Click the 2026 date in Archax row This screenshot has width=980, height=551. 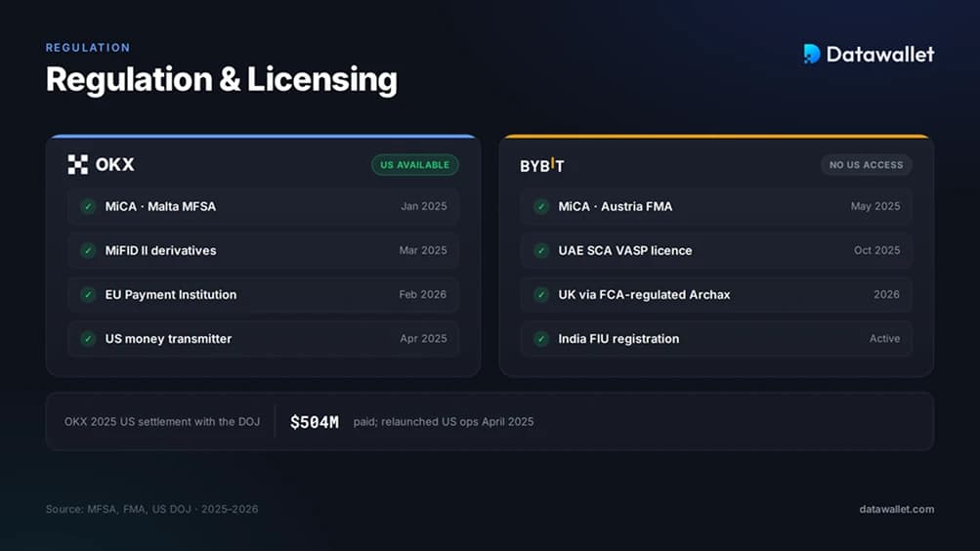click(887, 294)
